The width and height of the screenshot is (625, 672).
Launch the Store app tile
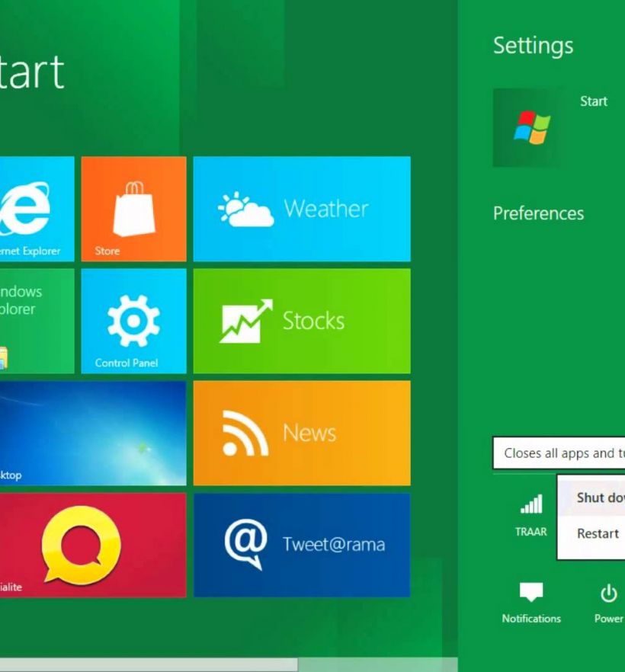(133, 209)
